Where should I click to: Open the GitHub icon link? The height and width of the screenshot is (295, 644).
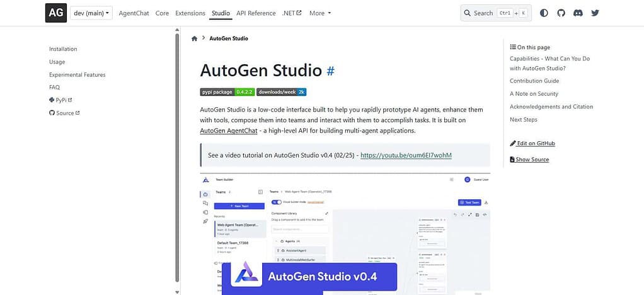[x=561, y=13]
